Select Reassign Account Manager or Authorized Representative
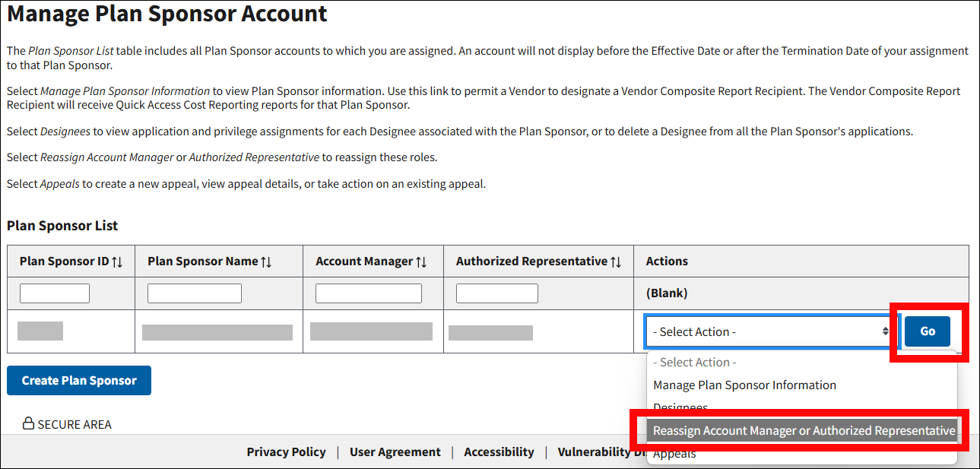Viewport: 980px width, 469px height. coord(804,431)
